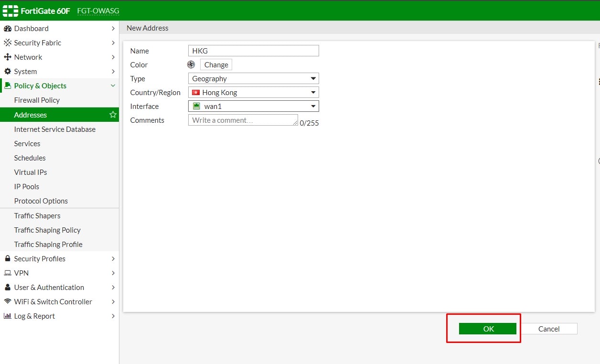
Task: Click the VPN monitor icon
Action: coord(8,273)
